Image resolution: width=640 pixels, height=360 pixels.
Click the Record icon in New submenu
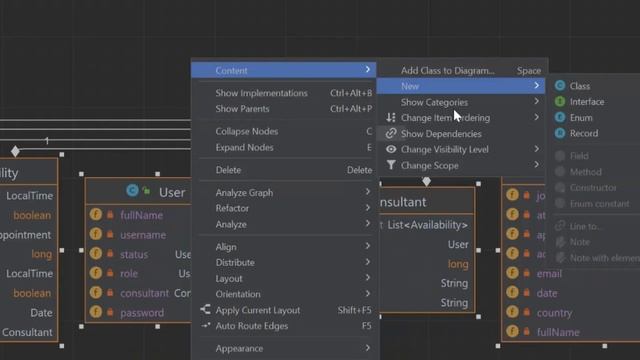point(560,133)
